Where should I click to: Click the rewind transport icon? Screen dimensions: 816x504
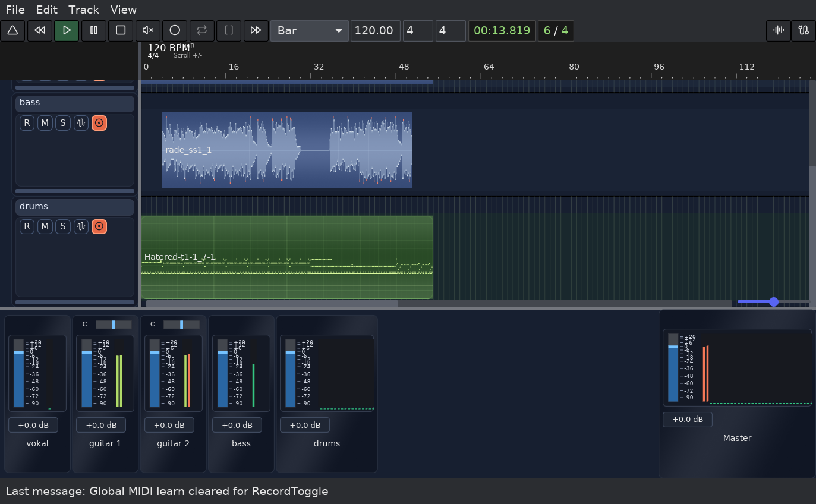pos(39,30)
